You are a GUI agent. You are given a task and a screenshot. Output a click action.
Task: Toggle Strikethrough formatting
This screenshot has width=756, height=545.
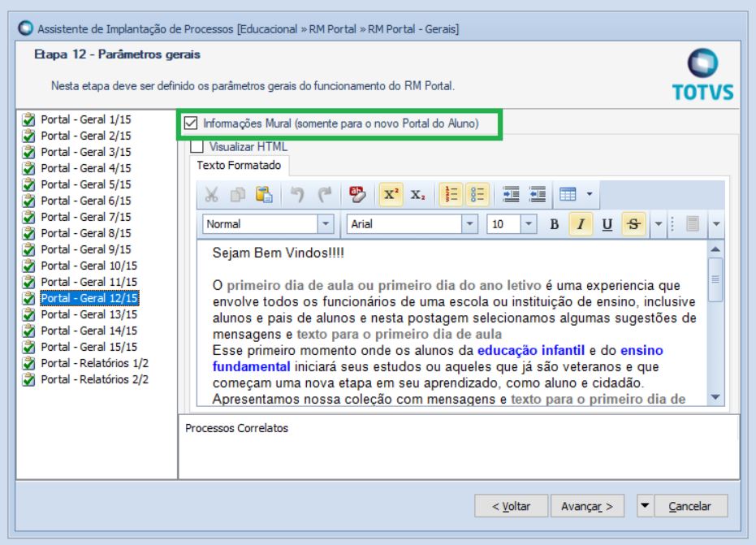[x=633, y=224]
